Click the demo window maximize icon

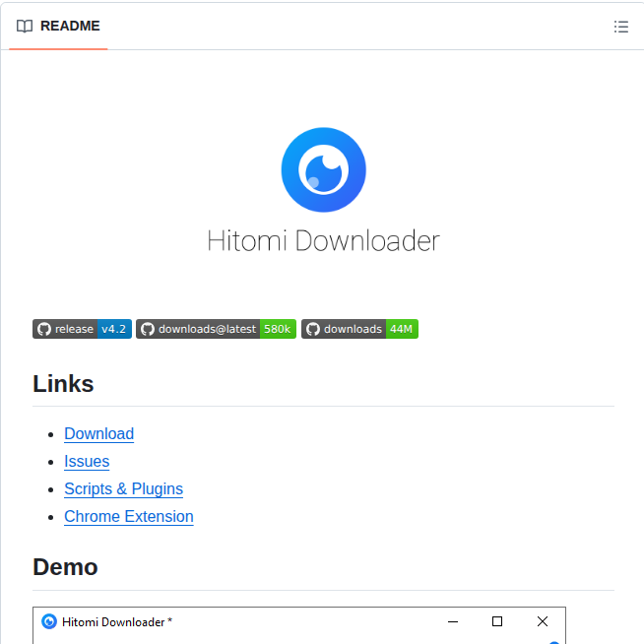click(x=497, y=621)
